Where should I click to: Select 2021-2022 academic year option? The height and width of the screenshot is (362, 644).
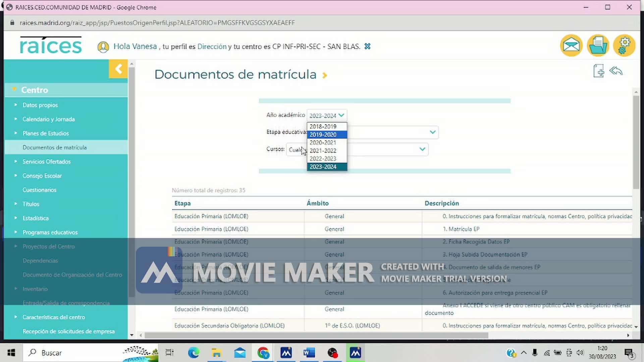323,151
